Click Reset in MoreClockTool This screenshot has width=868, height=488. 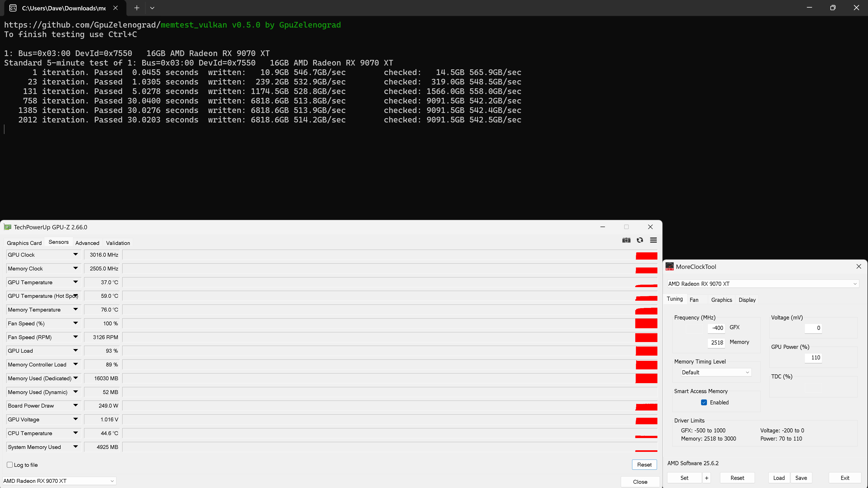(x=737, y=478)
